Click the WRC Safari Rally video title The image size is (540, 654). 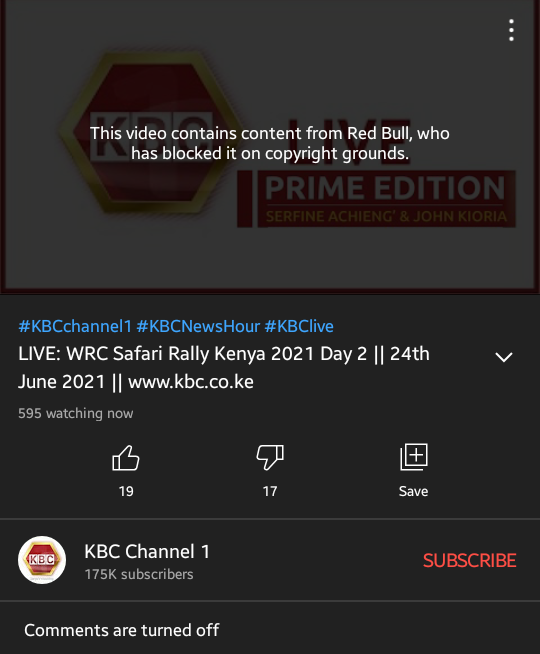pyautogui.click(x=224, y=367)
